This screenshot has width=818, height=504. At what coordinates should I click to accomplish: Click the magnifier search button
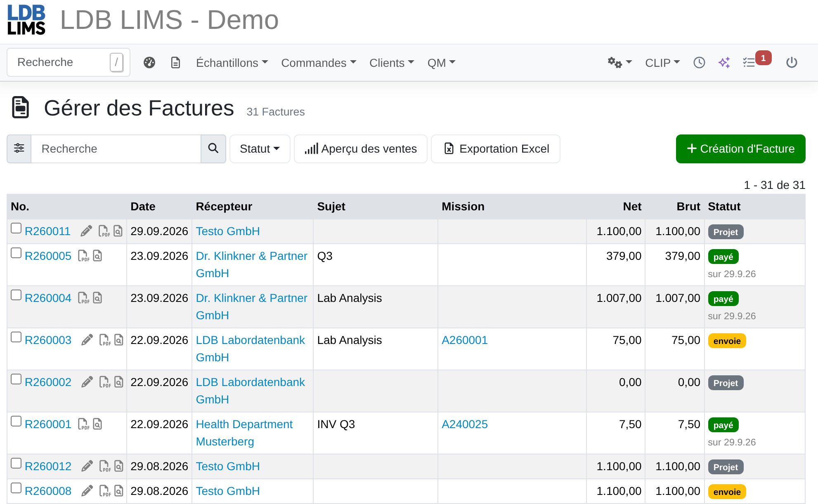tap(213, 148)
